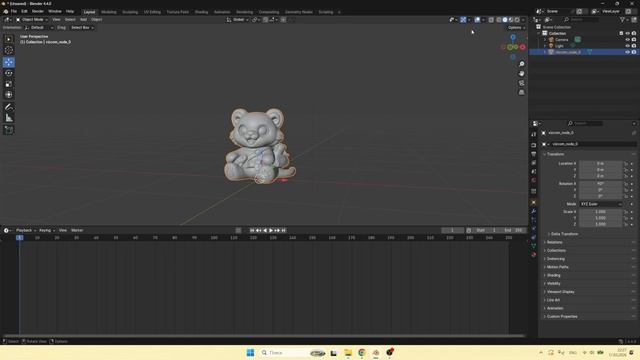Jump to the animation start frame

(x=252, y=231)
